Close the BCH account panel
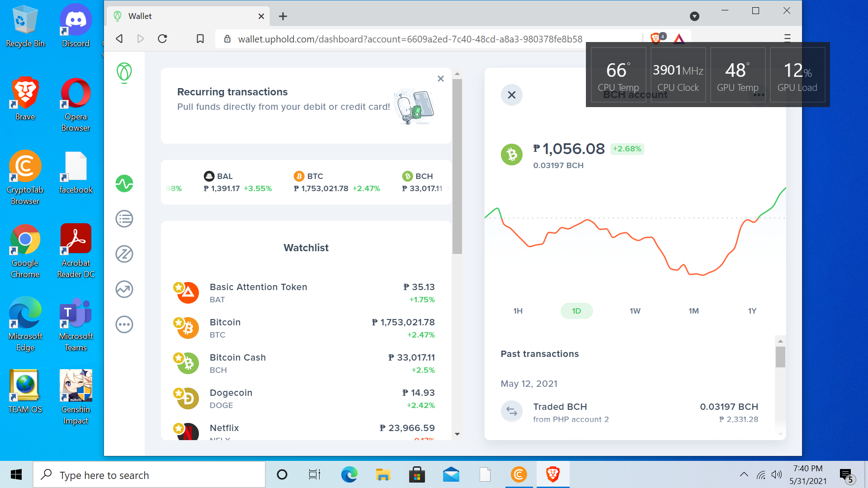This screenshot has height=488, width=868. click(512, 95)
